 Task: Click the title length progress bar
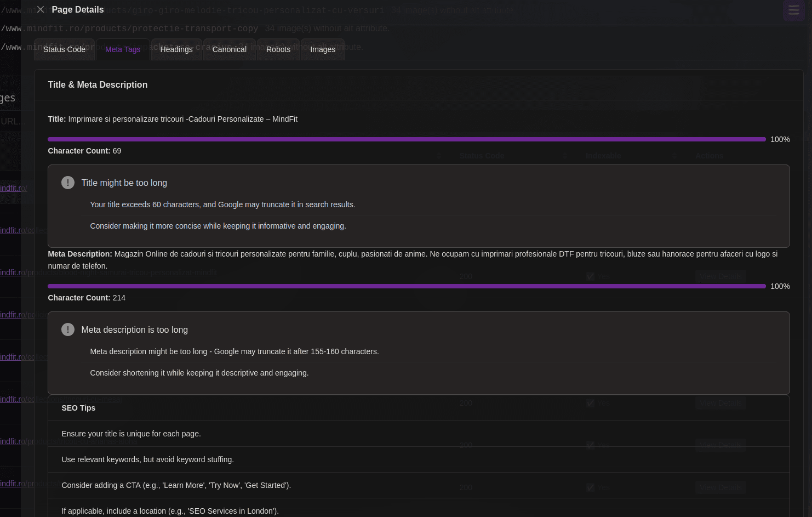click(407, 139)
